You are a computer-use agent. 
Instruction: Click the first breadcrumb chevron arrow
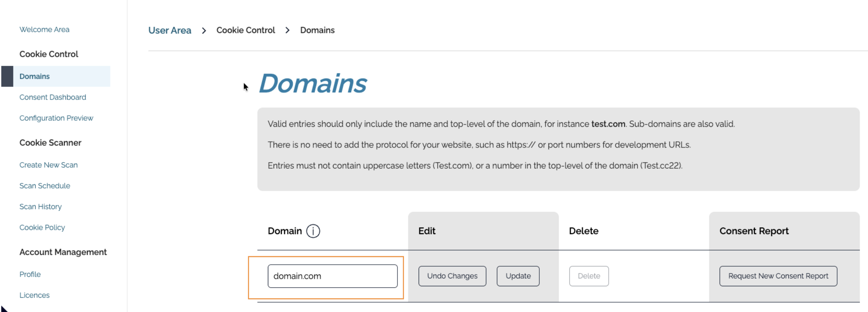coord(204,31)
